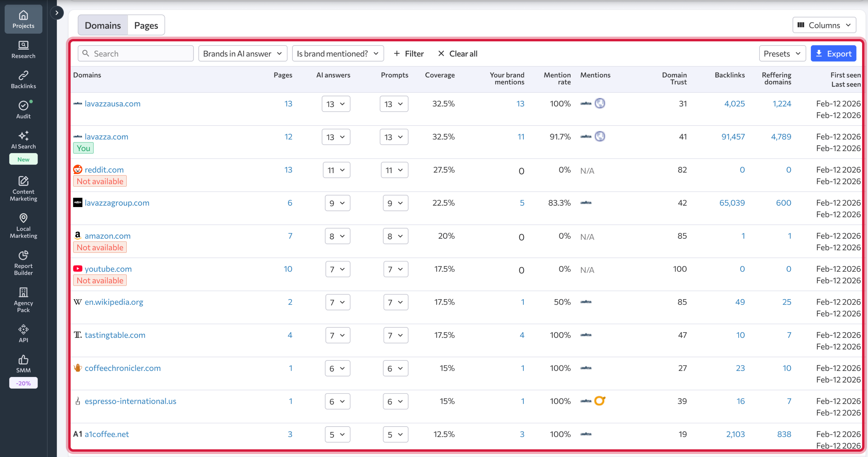This screenshot has width=868, height=457.
Task: Open Brands in AI answer dropdown
Action: click(x=242, y=53)
